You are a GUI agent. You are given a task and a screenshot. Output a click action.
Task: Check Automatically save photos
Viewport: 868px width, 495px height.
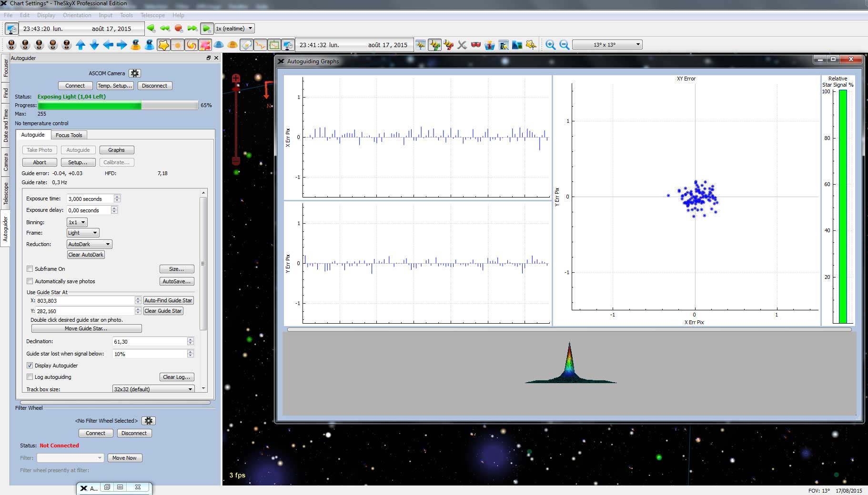pos(30,281)
